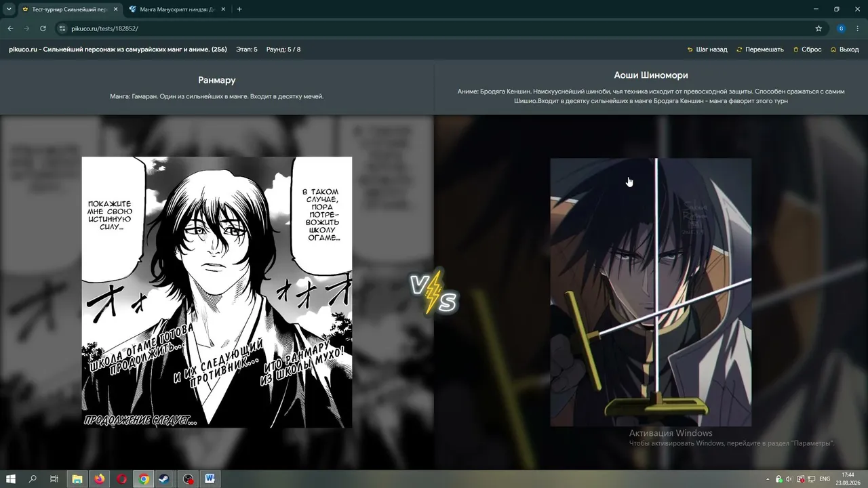Open the recorder app next to Steam
The width and height of the screenshot is (868, 488).
(x=188, y=479)
